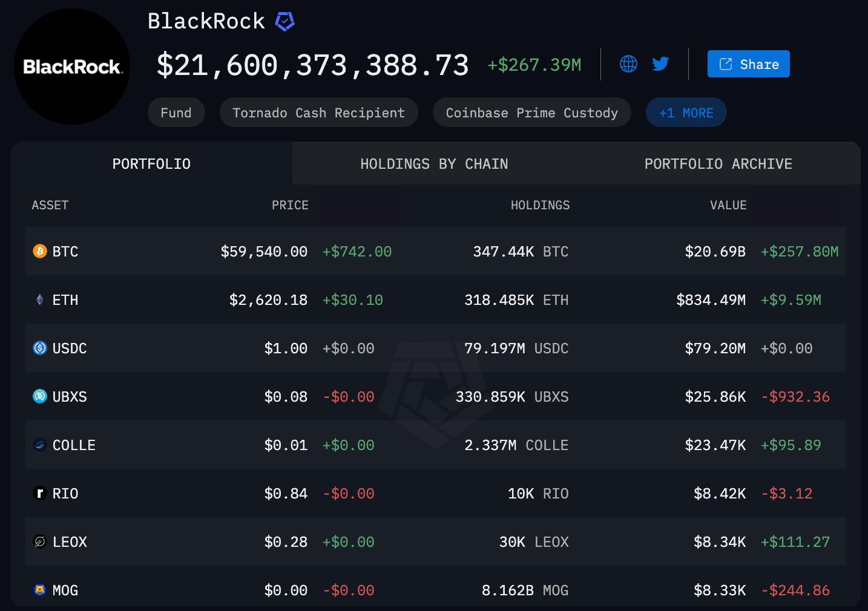This screenshot has width=868, height=611.
Task: Open the UBXS asset name
Action: pyautogui.click(x=70, y=397)
